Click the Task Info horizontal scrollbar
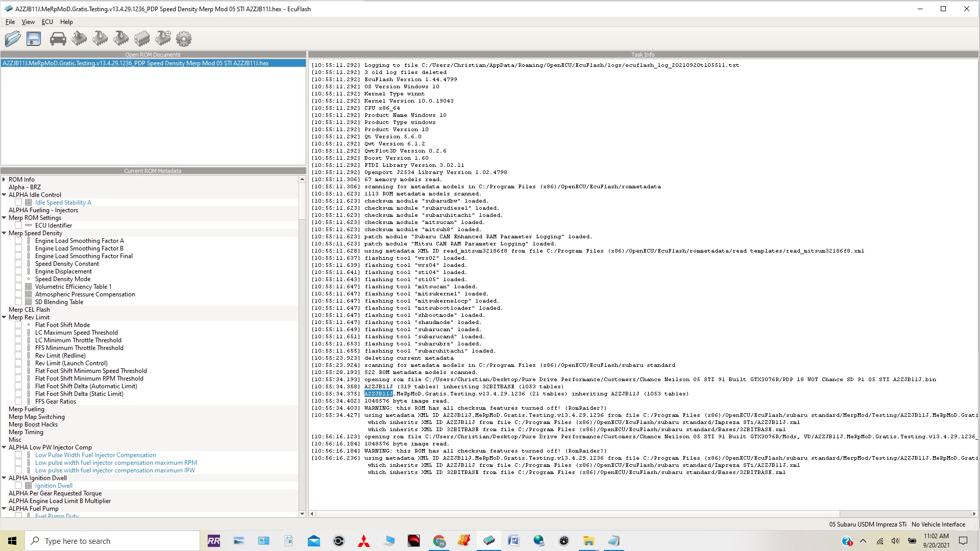Screen dimensions: 980x551 click(x=577, y=514)
